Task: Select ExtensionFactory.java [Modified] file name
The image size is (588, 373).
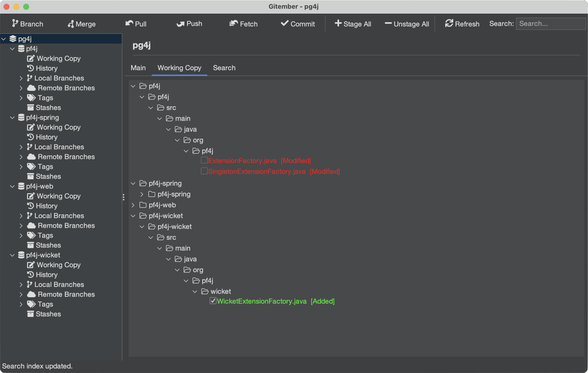Action: point(259,160)
